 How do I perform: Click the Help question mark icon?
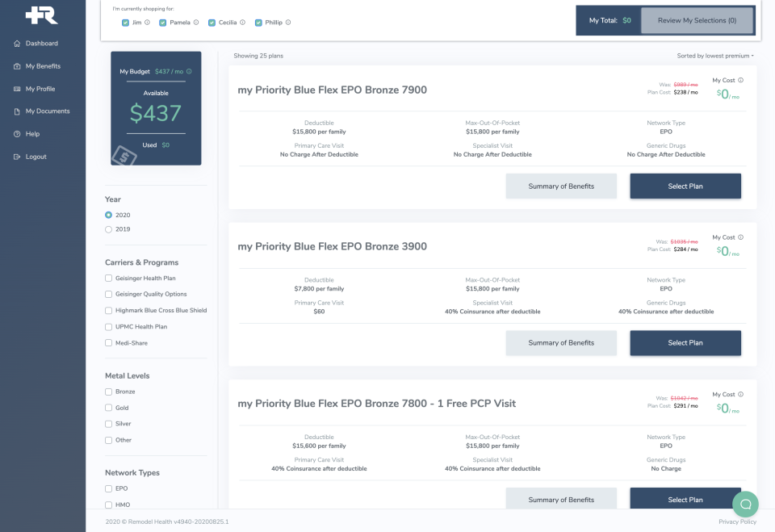tap(17, 134)
